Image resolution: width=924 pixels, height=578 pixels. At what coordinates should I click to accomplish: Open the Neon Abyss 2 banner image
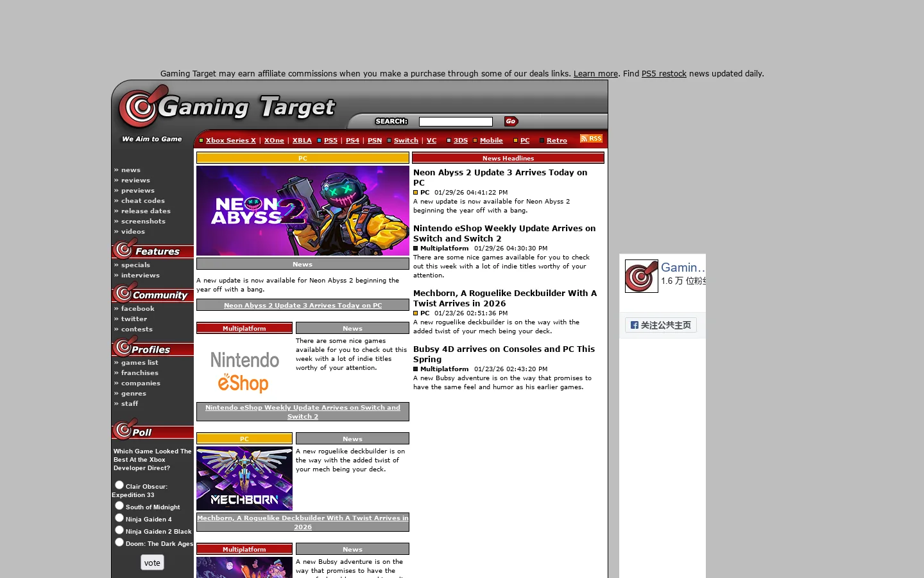tap(303, 211)
